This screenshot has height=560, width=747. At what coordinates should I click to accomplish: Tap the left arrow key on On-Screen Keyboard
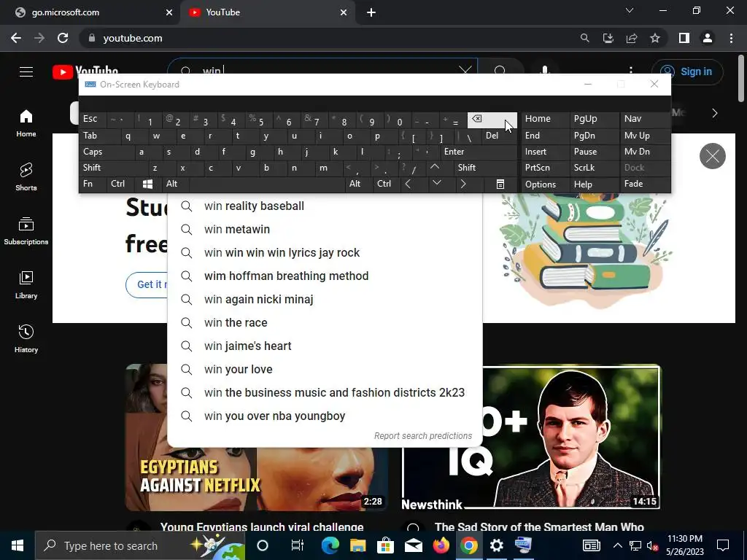(x=409, y=184)
